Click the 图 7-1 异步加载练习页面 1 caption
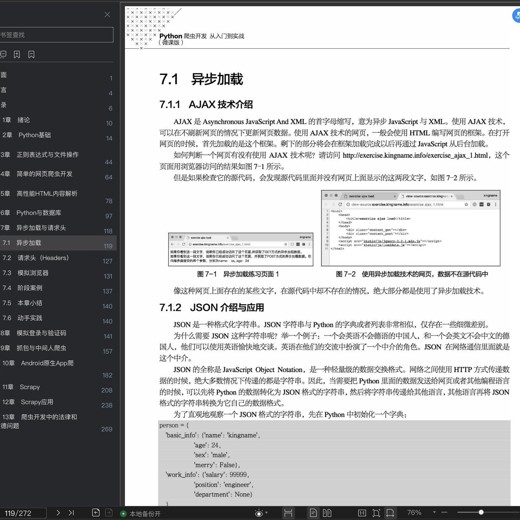This screenshot has height=520, width=520. point(238,274)
